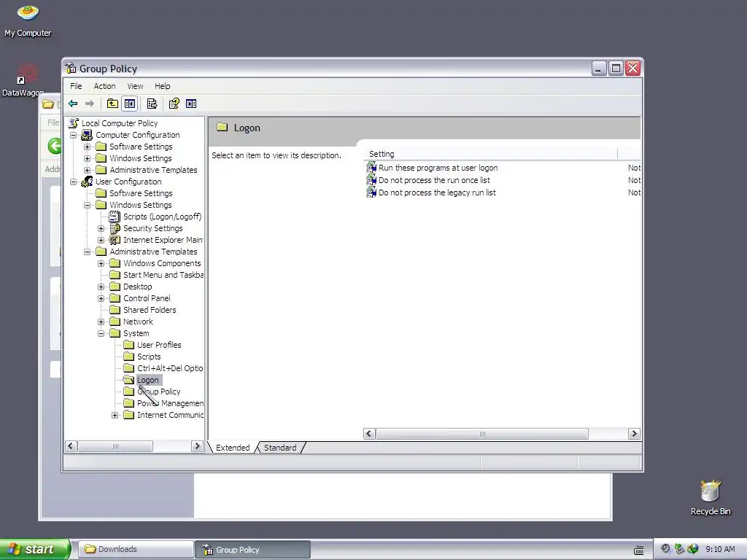
Task: Click the settings list horizontal scrollbar thumb
Action: click(482, 434)
